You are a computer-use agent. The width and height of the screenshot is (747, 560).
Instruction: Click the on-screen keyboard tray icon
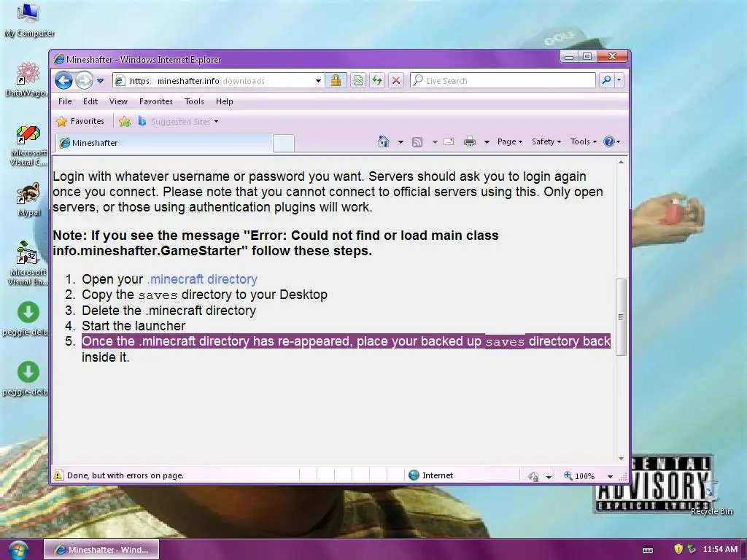pos(648,550)
